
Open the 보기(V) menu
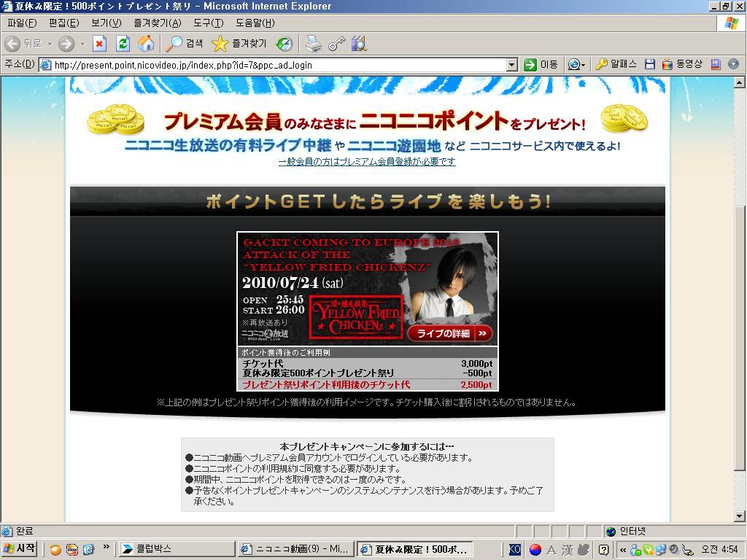[x=107, y=23]
